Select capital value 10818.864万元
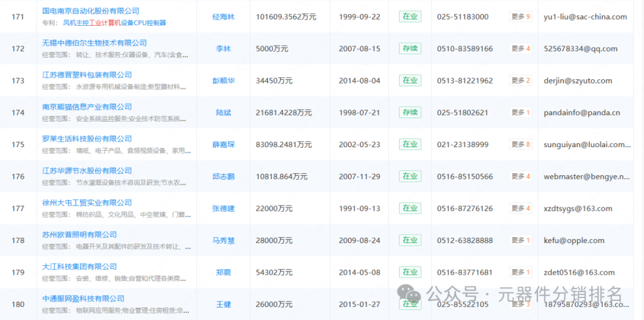This screenshot has height=320, width=644. 281,177
